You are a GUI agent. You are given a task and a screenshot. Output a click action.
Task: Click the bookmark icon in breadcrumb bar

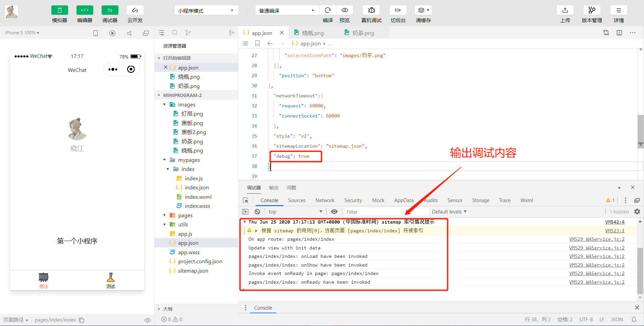(257, 43)
